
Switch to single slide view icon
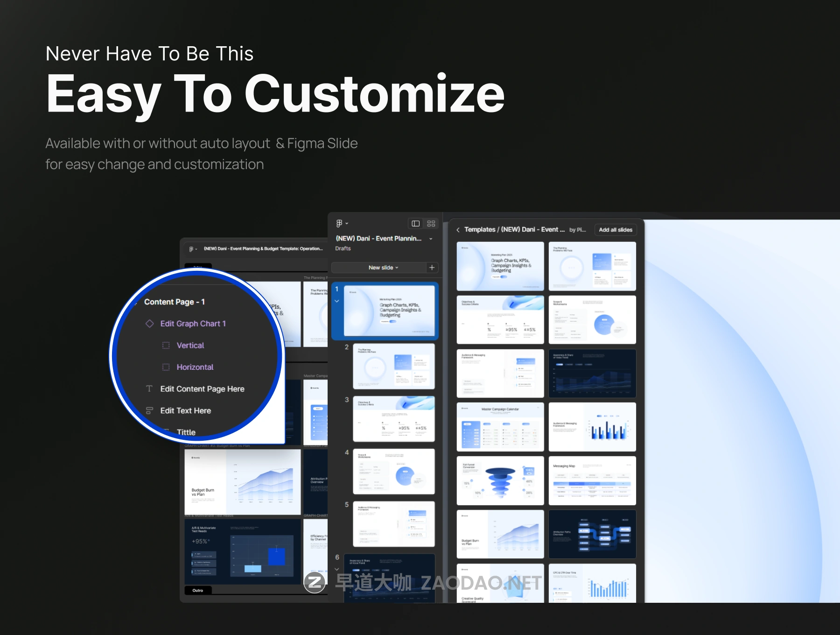pos(415,224)
